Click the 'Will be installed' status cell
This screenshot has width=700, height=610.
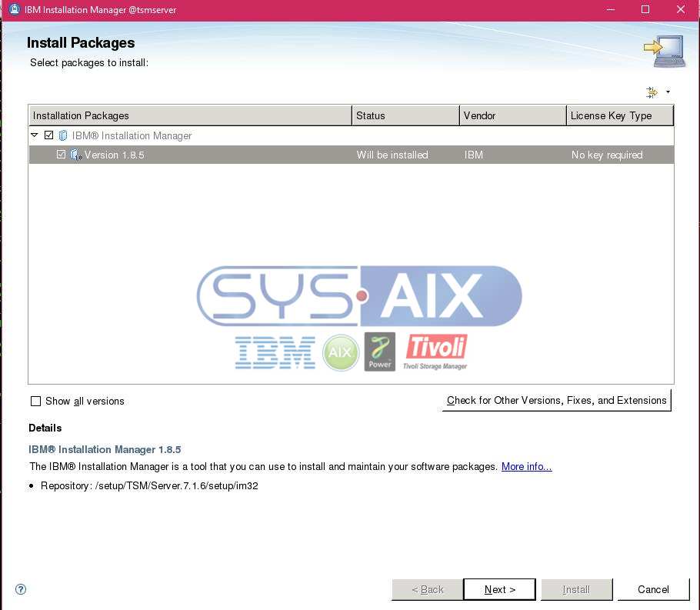pos(392,155)
